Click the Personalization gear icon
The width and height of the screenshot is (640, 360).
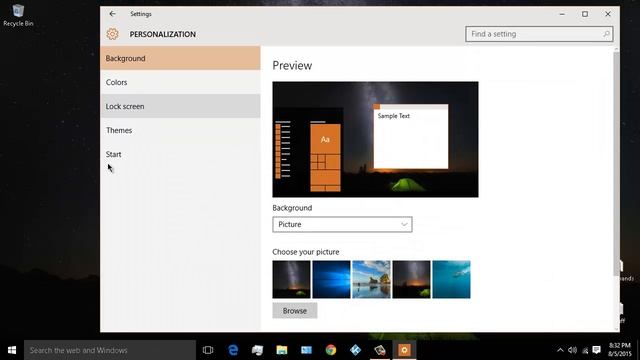[113, 34]
